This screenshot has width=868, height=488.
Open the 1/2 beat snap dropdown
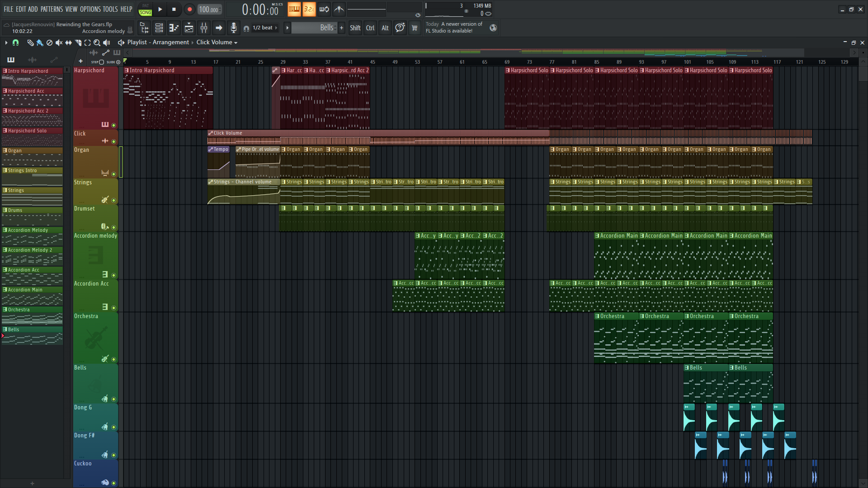pos(265,28)
